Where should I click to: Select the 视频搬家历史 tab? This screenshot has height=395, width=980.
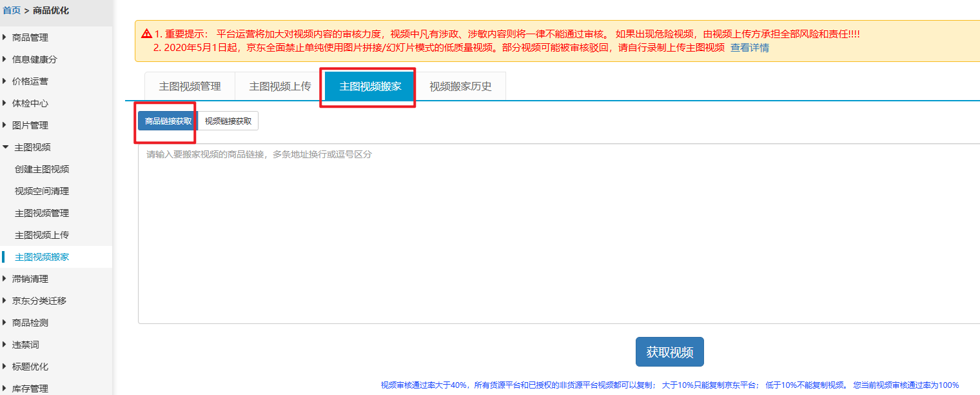460,86
